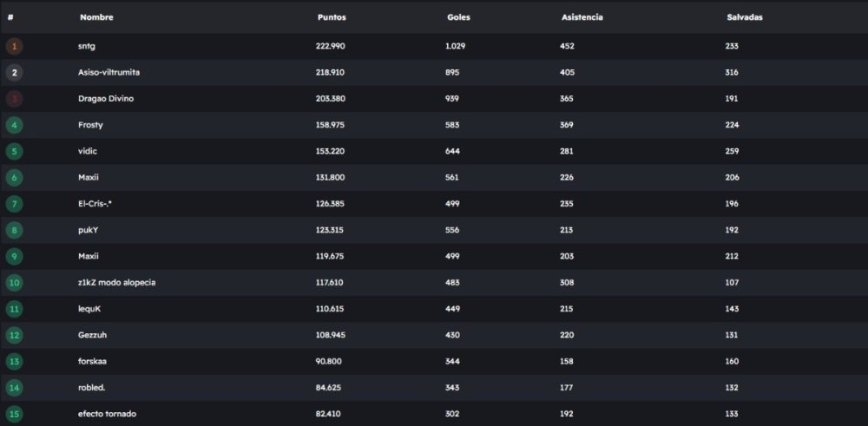Click the green rank 4 badge
Viewport: 868px width, 426px height.
(x=14, y=125)
